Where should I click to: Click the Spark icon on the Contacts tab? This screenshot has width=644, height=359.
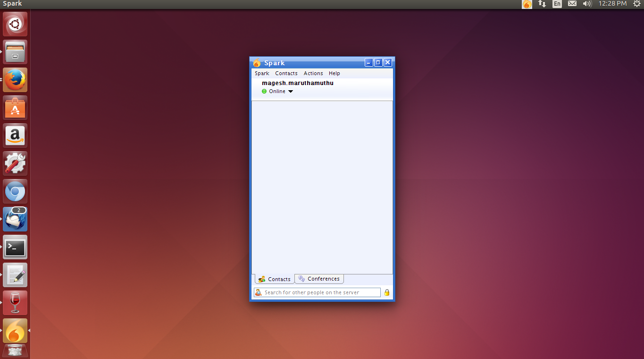262,279
